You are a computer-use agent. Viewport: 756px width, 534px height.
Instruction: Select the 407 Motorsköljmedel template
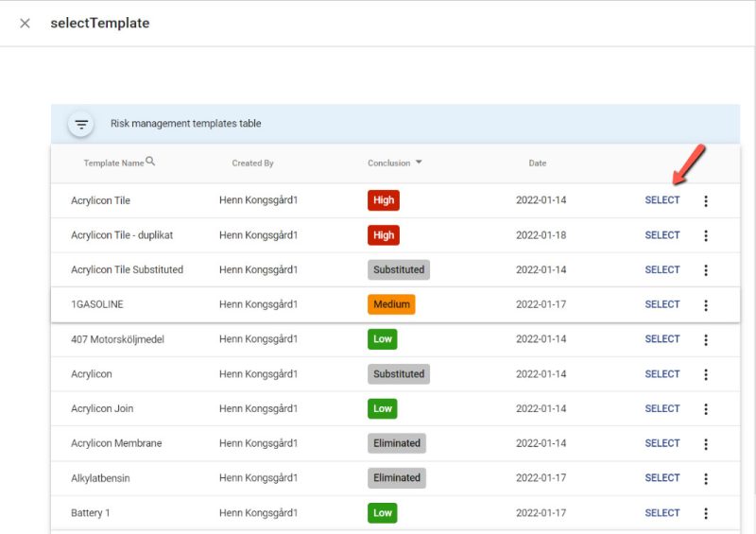[662, 339]
